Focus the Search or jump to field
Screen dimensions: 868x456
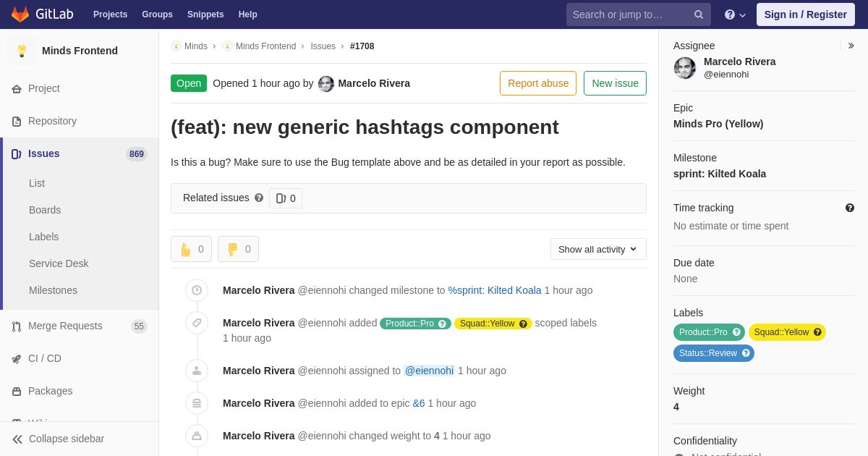(629, 14)
